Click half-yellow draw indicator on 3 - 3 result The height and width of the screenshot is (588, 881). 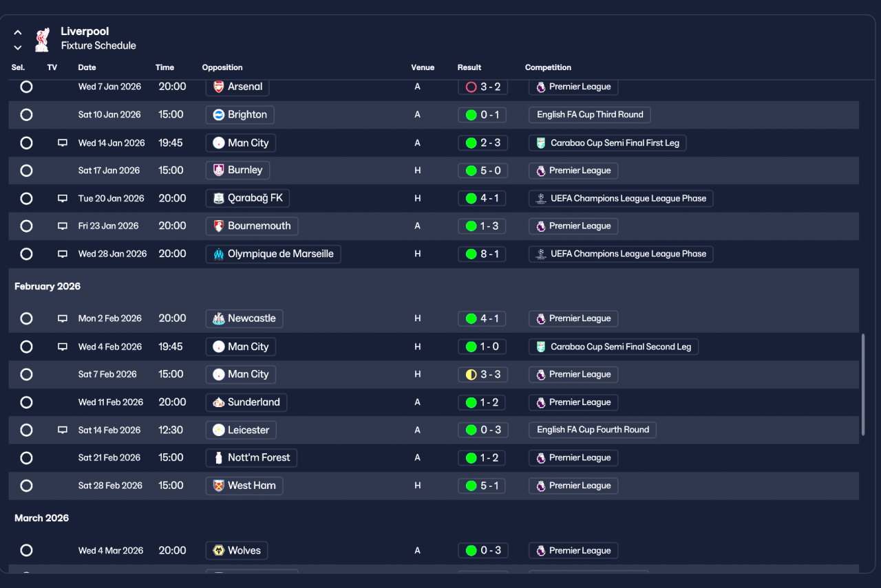(471, 375)
